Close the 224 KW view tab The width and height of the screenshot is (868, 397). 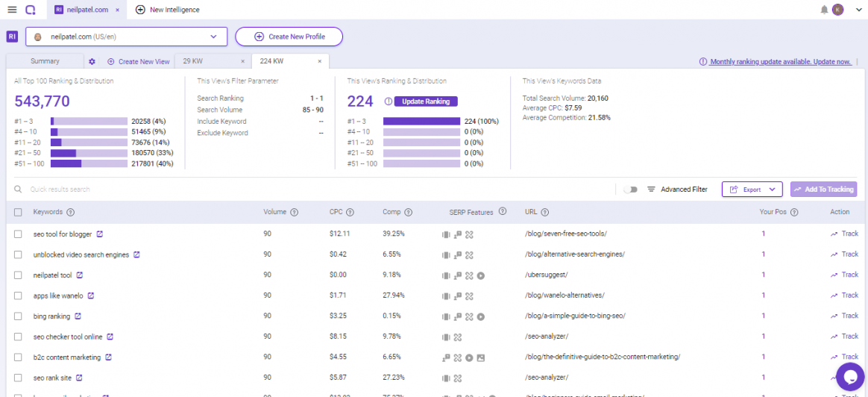click(x=319, y=61)
